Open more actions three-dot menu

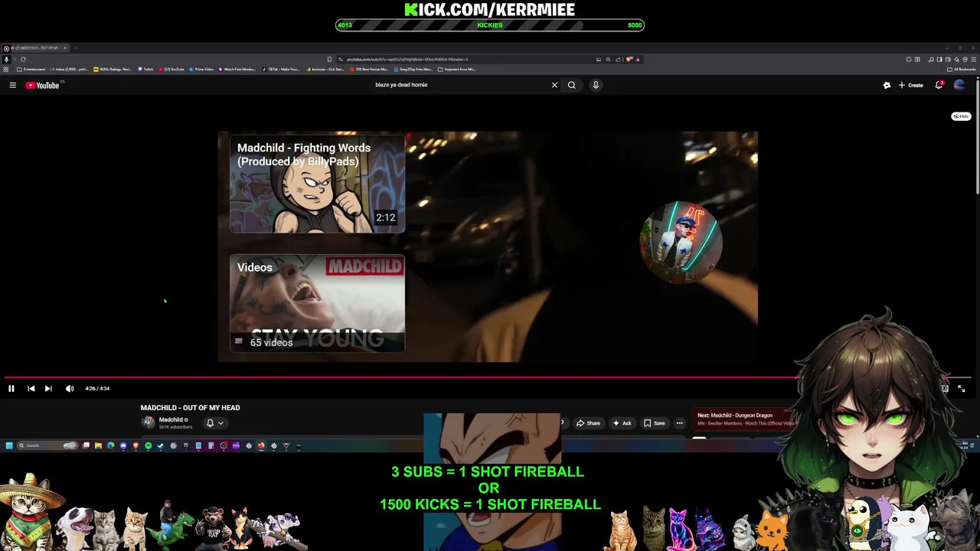coord(679,423)
